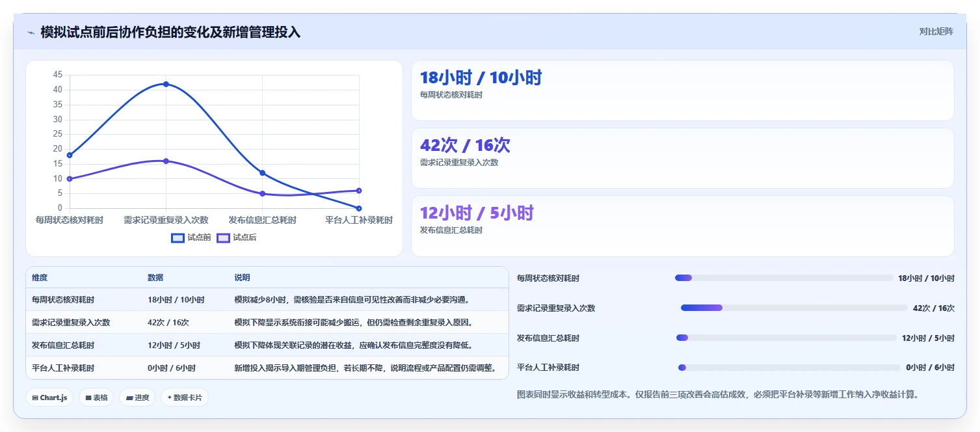
Task: Click the 数据 column header
Action: coord(155,278)
